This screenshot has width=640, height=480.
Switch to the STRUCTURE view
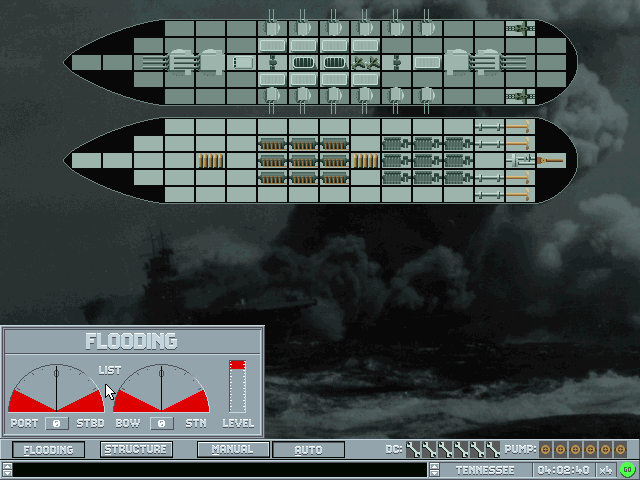coord(136,449)
